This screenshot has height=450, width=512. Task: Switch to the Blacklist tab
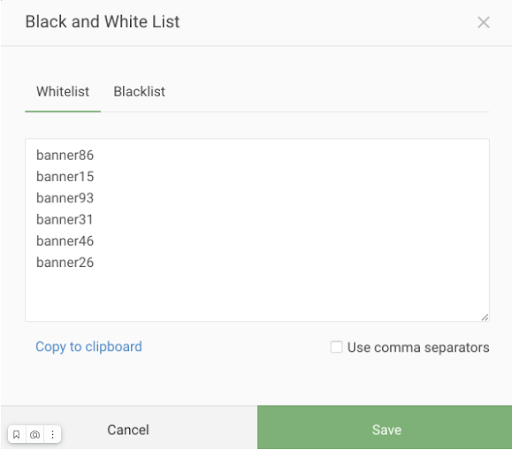pos(139,92)
